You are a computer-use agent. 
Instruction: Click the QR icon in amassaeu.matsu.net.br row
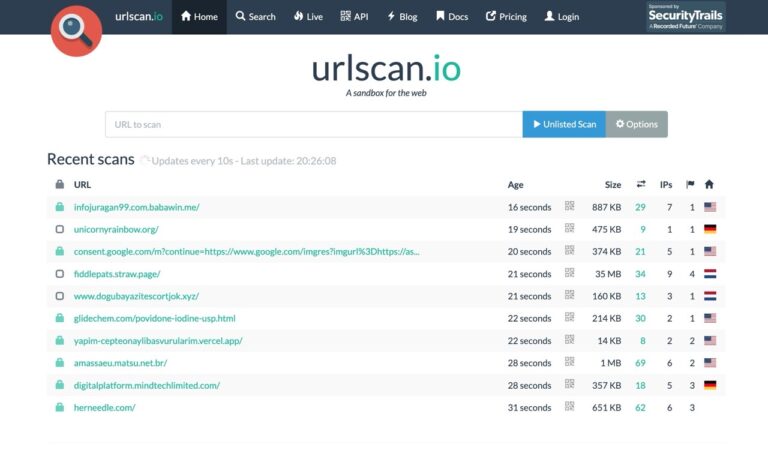(569, 361)
